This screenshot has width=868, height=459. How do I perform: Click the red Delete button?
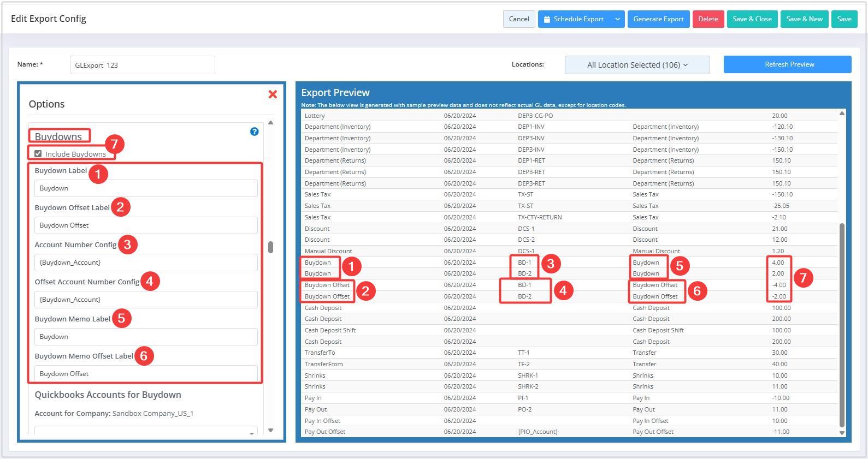[708, 19]
